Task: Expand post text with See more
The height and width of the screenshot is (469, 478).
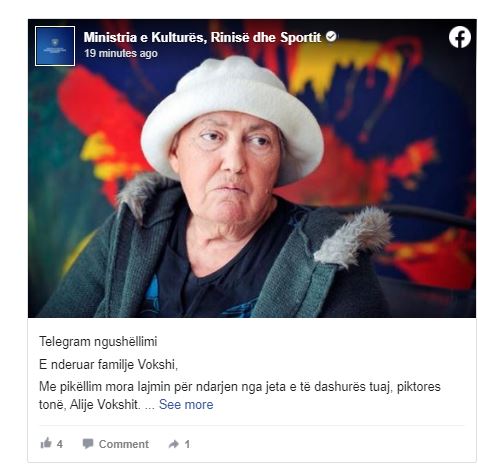Action: coord(186,404)
